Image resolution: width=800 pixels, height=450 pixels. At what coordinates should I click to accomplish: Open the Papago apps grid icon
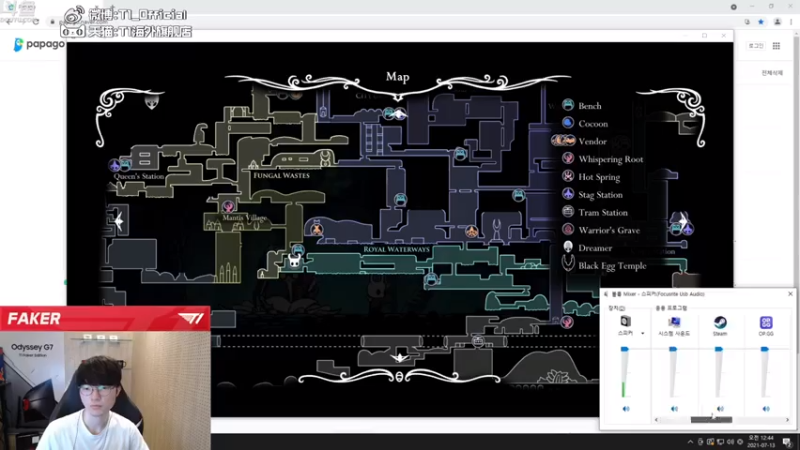(x=776, y=46)
